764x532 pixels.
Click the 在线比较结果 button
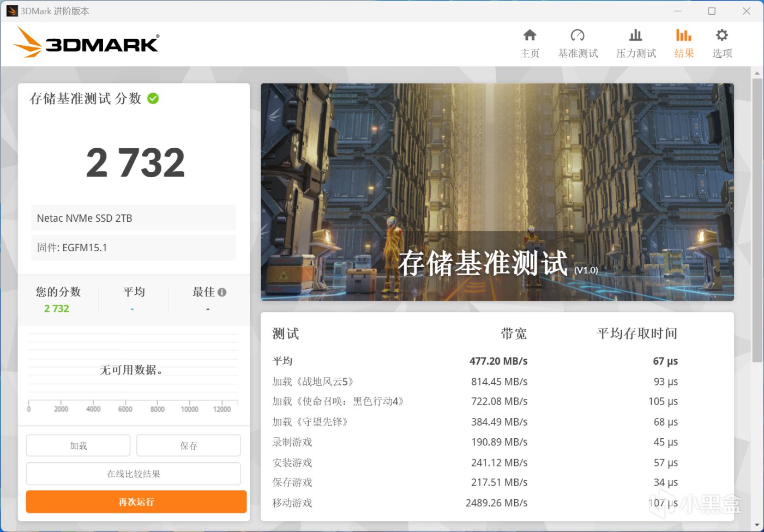point(134,474)
